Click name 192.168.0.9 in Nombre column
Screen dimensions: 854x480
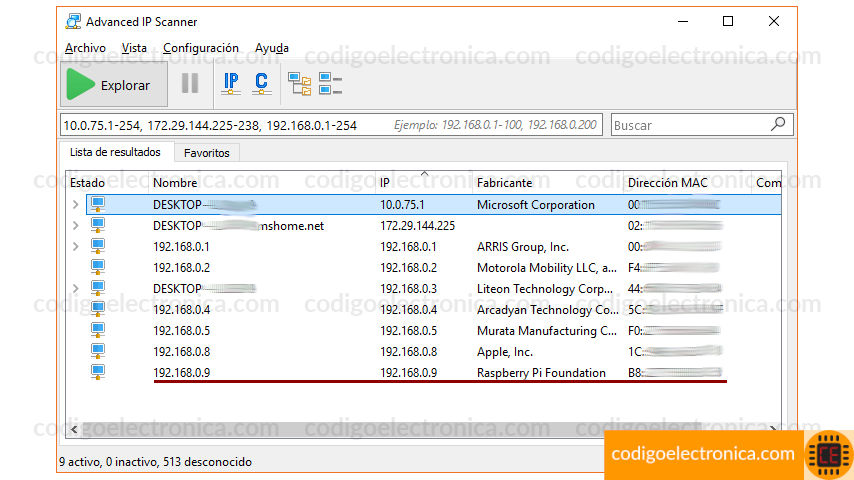coord(181,373)
